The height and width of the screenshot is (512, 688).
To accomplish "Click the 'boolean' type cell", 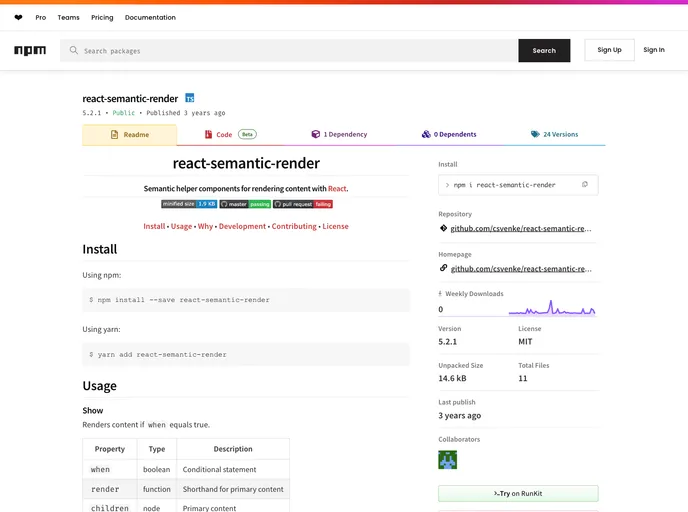I will tap(157, 469).
